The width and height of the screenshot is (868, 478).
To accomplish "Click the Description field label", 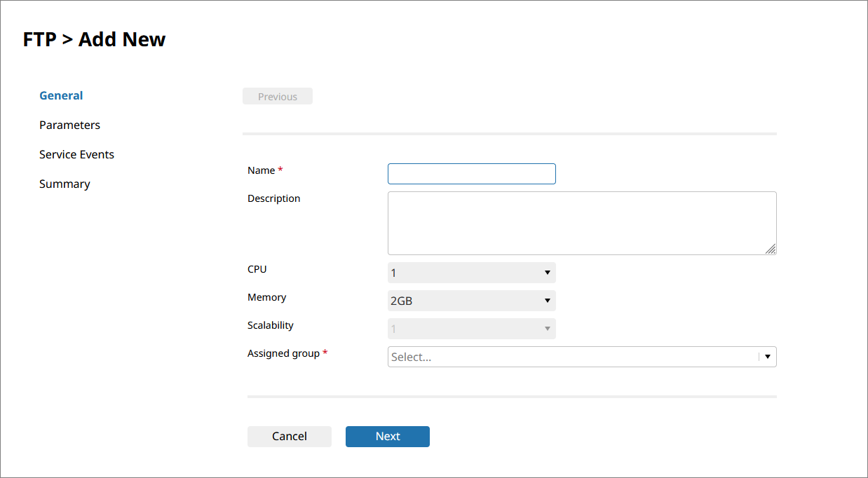I will coord(273,199).
